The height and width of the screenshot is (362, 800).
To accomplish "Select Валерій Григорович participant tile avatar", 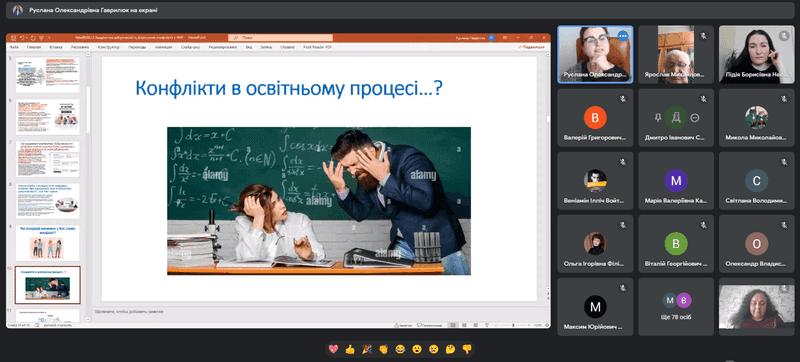I will point(595,118).
